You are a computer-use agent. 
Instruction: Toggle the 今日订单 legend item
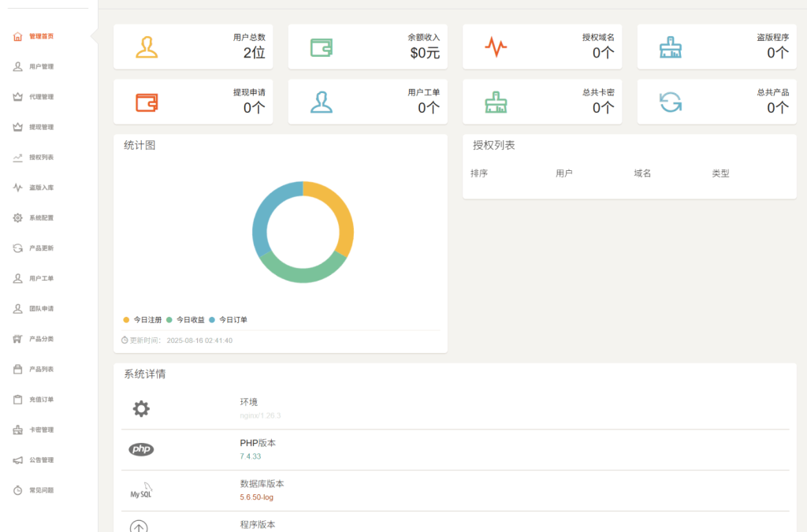click(x=228, y=320)
